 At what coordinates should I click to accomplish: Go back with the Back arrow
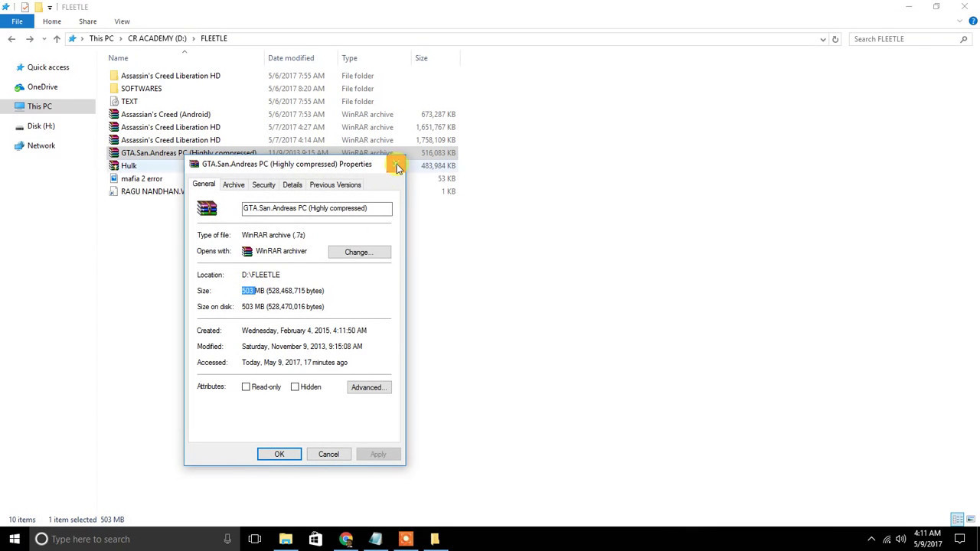pyautogui.click(x=11, y=39)
